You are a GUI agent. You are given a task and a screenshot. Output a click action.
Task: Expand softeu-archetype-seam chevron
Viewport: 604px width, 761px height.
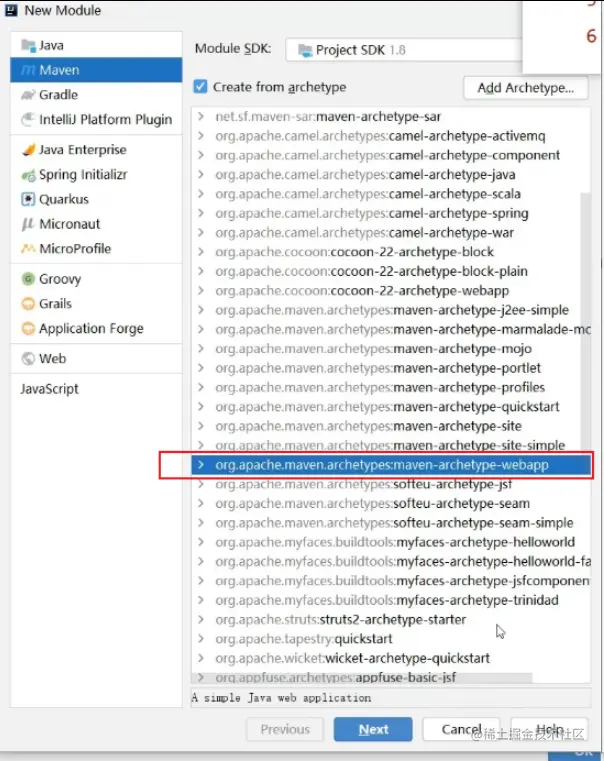(200, 503)
